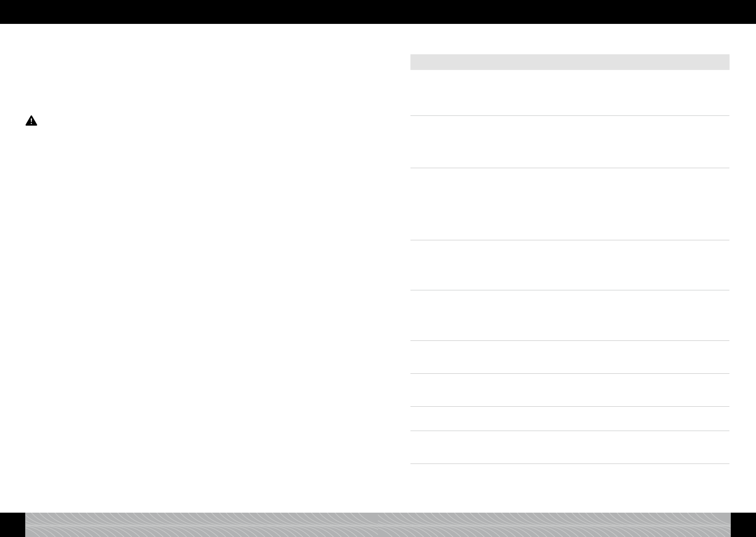Click the second table row below the header

pyautogui.click(x=569, y=142)
